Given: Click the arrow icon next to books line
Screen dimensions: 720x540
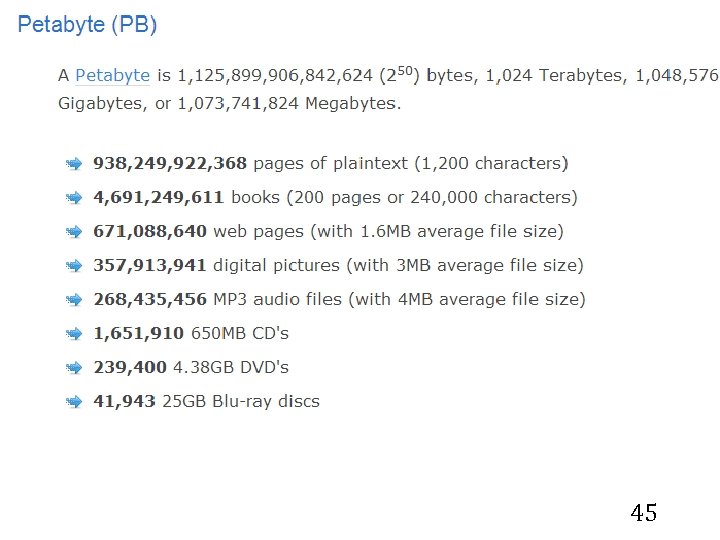Looking at the screenshot, I should [x=73, y=198].
